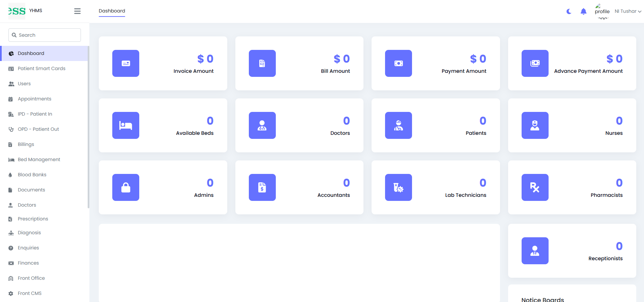644x302 pixels.
Task: Toggle dark mode moon icon
Action: tap(569, 11)
